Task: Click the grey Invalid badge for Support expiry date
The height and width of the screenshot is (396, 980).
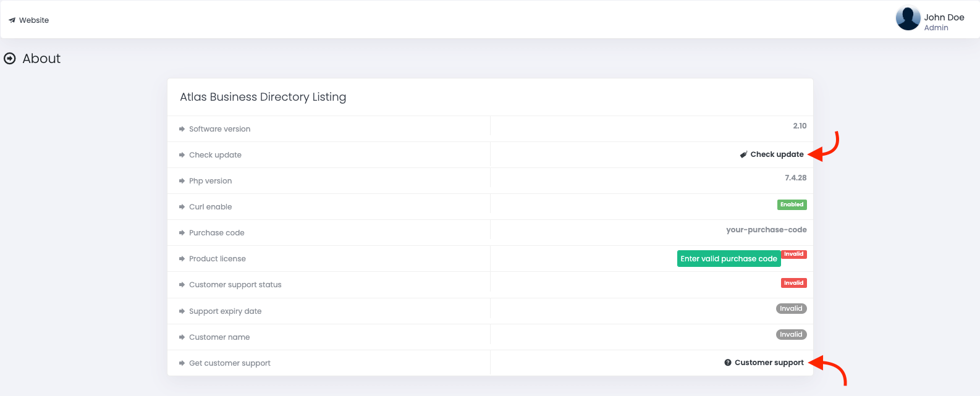Action: coord(792,308)
